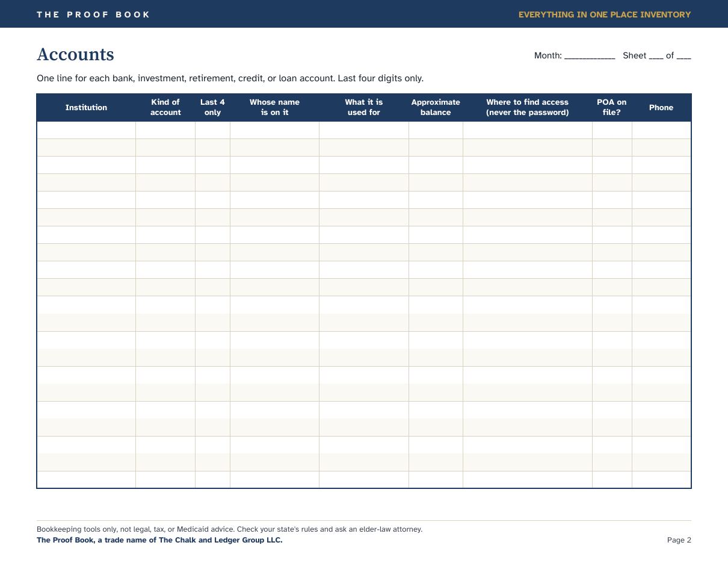Click the 'Accounts' page heading
Image resolution: width=728 pixels, height=563 pixels.
[75, 54]
